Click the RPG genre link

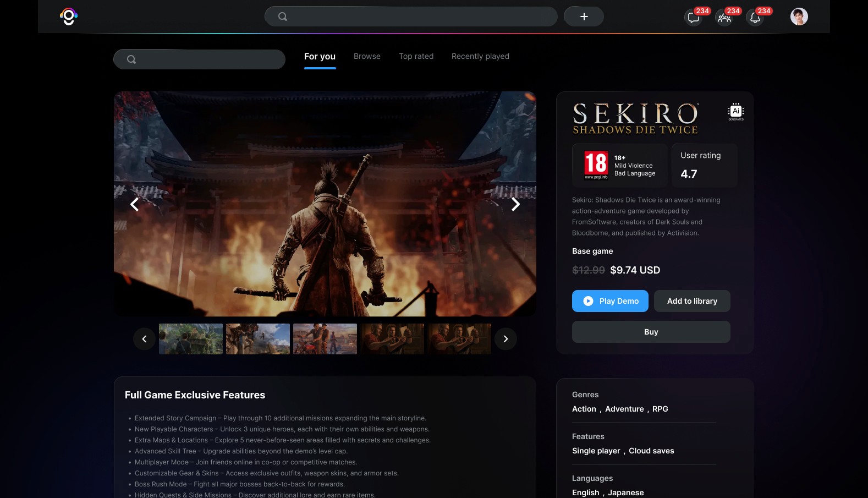(660, 409)
